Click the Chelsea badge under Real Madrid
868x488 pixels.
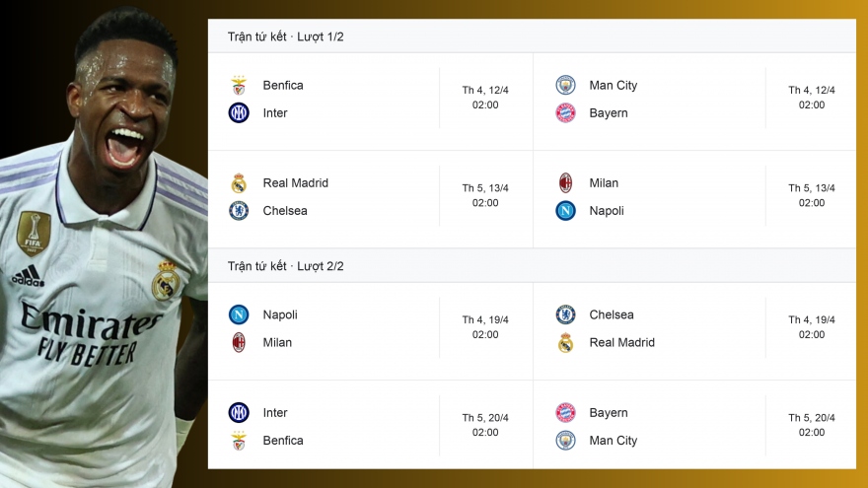[x=239, y=211]
